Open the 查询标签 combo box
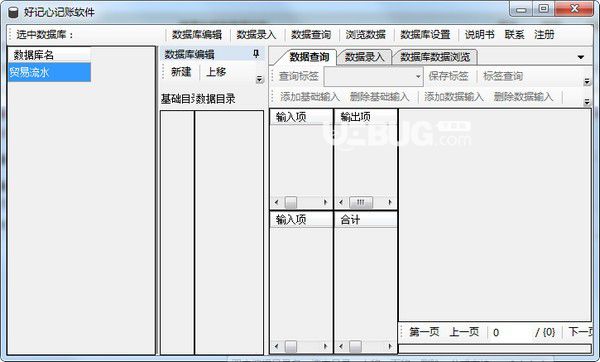 tap(373, 77)
